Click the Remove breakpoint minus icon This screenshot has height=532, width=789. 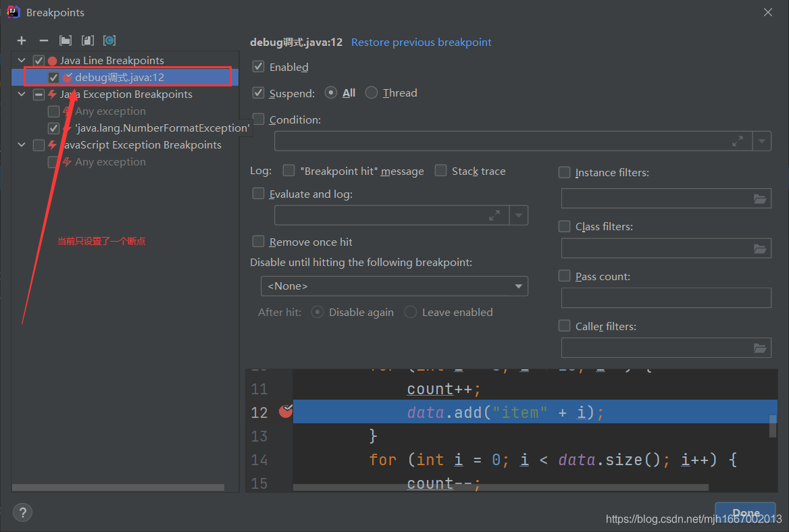pyautogui.click(x=44, y=41)
